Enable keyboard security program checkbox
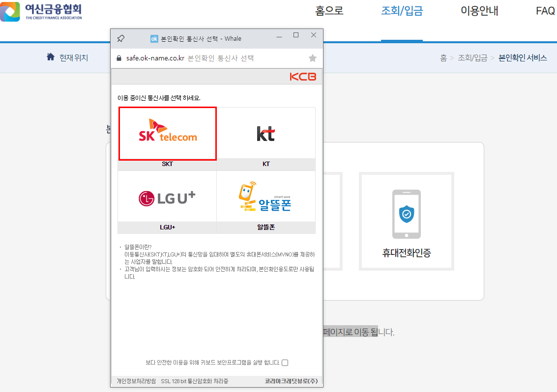 (x=285, y=363)
